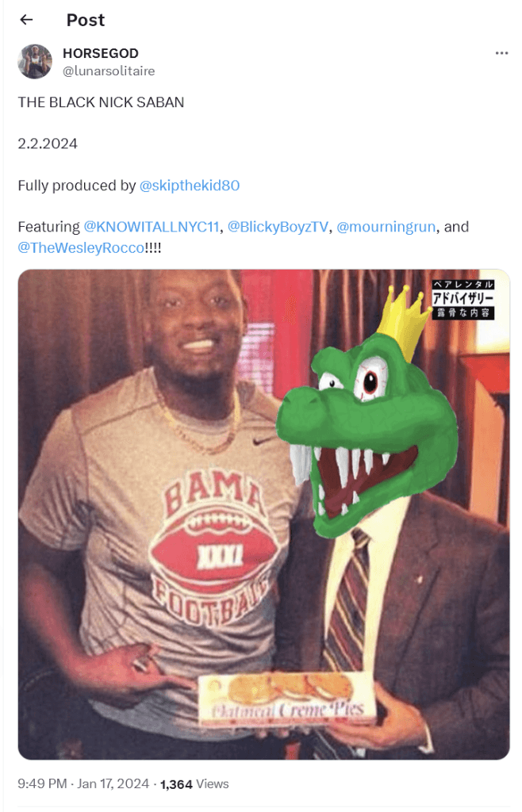Image resolution: width=522 pixels, height=812 pixels.
Task: Open HORSEGOD's profile avatar
Action: (x=35, y=61)
